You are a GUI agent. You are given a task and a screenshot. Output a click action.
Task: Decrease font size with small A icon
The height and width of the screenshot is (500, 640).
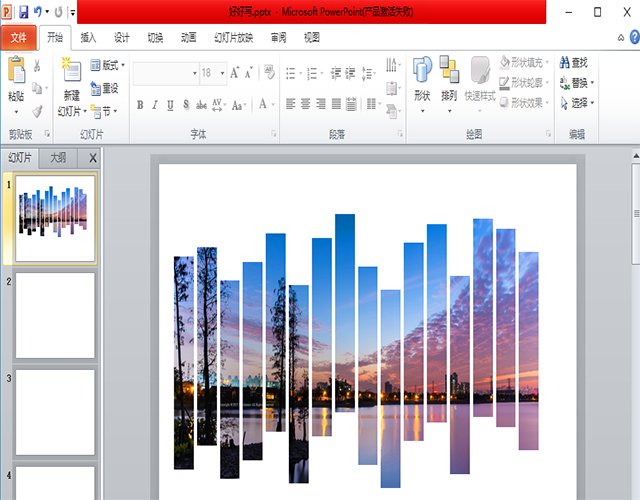[249, 73]
